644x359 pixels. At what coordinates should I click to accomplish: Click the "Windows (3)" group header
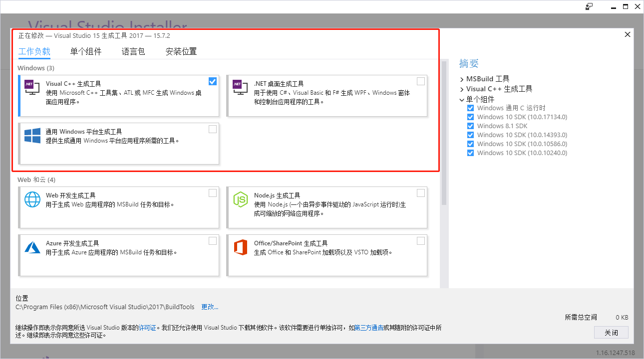pos(36,68)
